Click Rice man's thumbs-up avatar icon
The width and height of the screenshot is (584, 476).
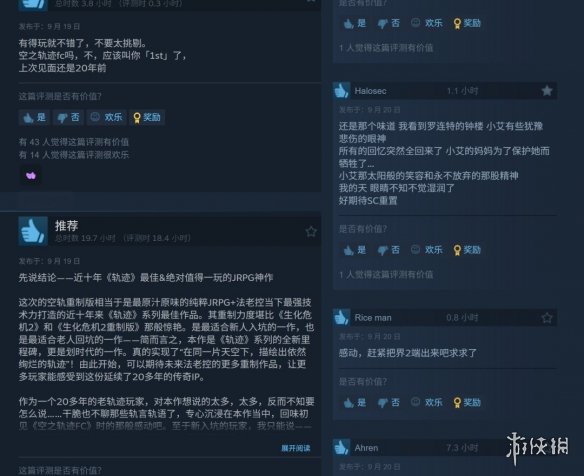(341, 317)
